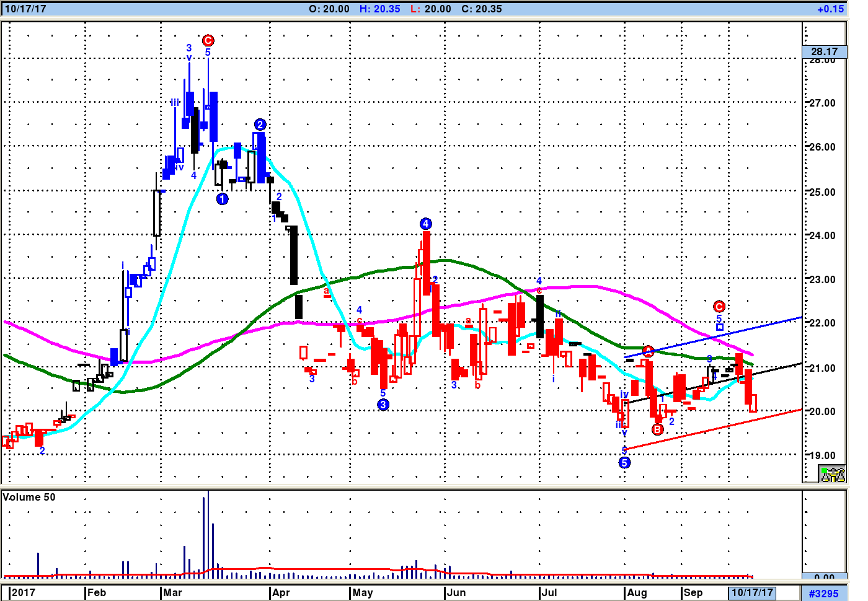868x601 pixels.
Task: Click the #3295 bar count box
Action: (823, 593)
